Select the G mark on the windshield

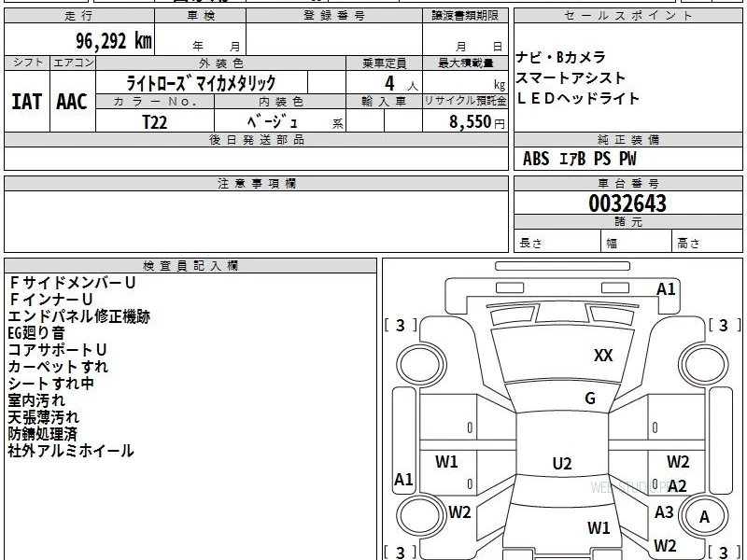point(590,399)
